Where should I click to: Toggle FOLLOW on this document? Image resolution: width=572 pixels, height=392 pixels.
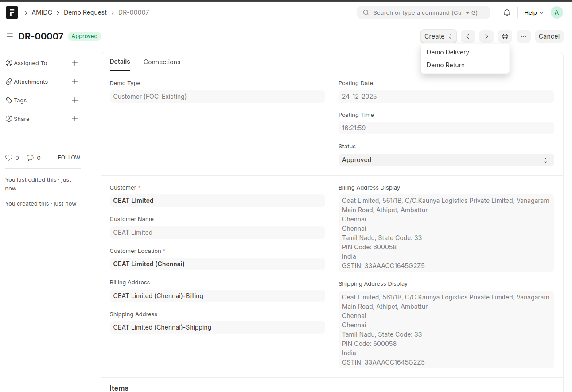pos(69,158)
